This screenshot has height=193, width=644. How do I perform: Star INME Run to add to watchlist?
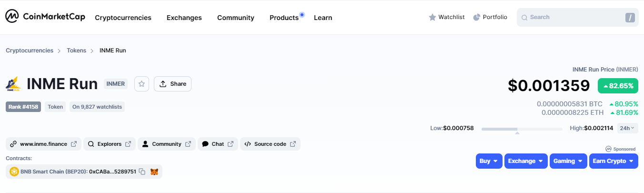pyautogui.click(x=141, y=84)
